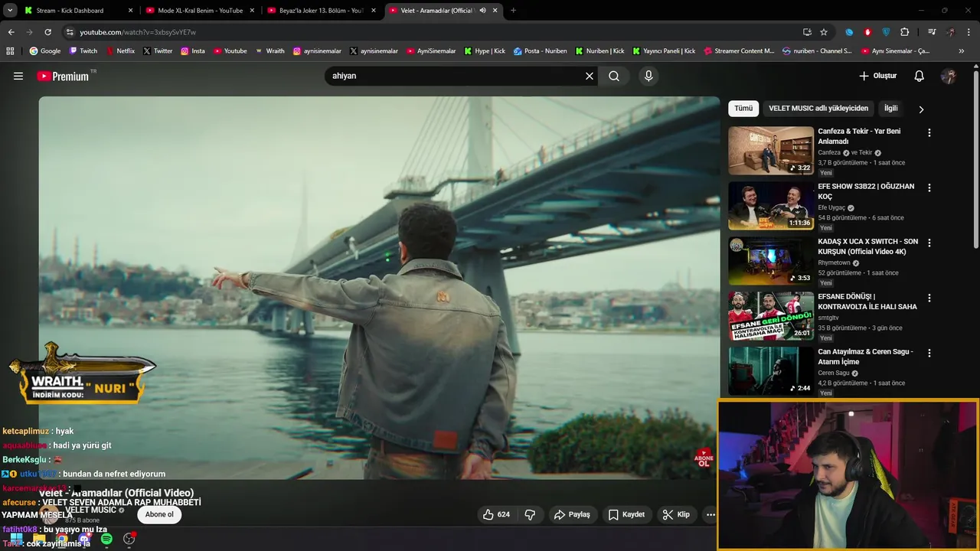The image size is (980, 551).
Task: Open options for EFE SHOW S3B22 video
Action: click(929, 187)
